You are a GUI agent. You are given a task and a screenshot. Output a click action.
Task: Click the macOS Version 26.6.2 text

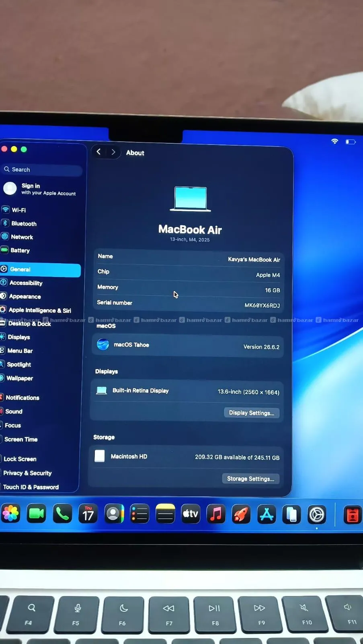click(x=261, y=347)
